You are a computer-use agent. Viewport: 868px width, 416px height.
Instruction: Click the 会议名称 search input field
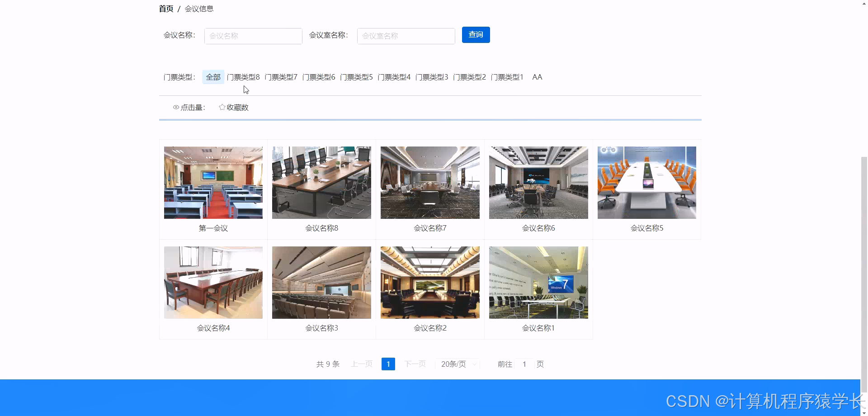(x=253, y=36)
